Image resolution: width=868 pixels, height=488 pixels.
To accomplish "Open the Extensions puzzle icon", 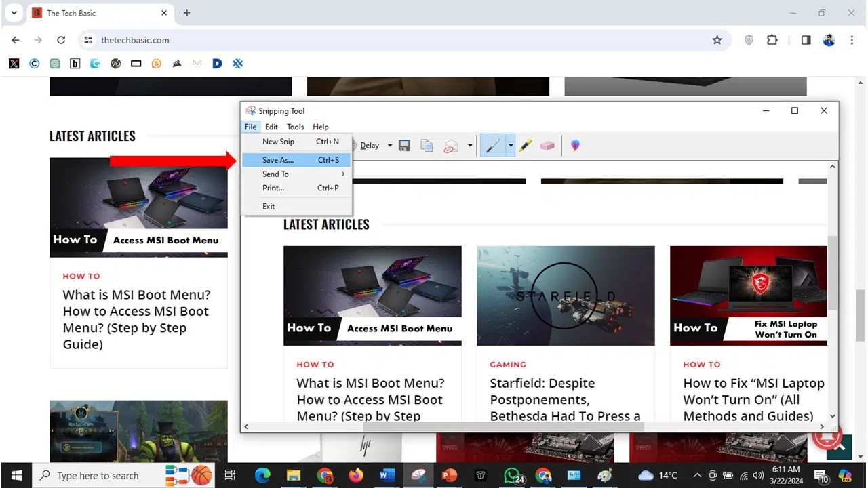I will (x=772, y=40).
